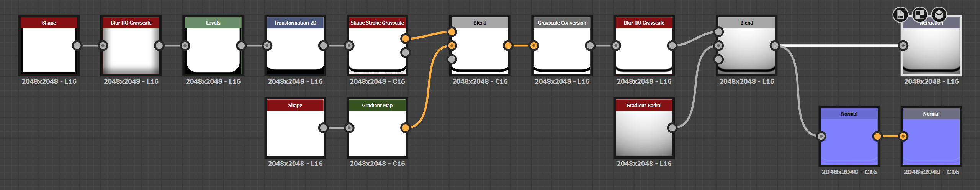The width and height of the screenshot is (980, 190).
Task: Select the Gradient Map node header
Action: click(x=377, y=106)
